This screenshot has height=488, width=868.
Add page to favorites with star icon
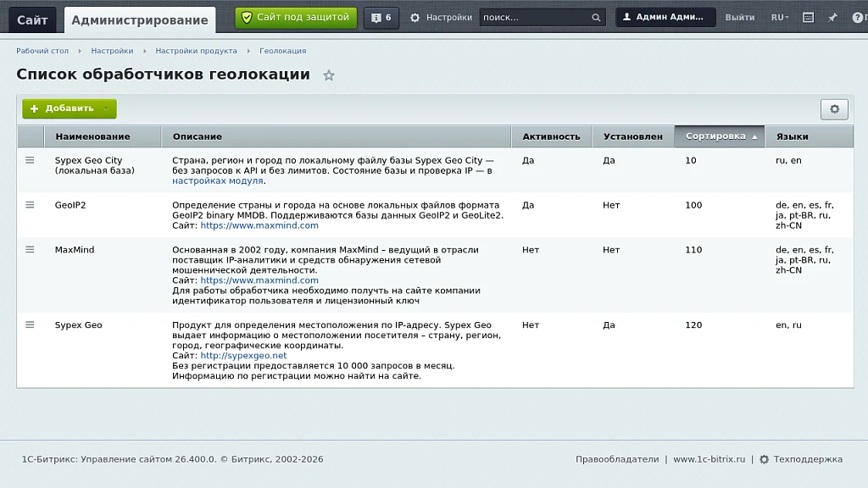point(329,75)
